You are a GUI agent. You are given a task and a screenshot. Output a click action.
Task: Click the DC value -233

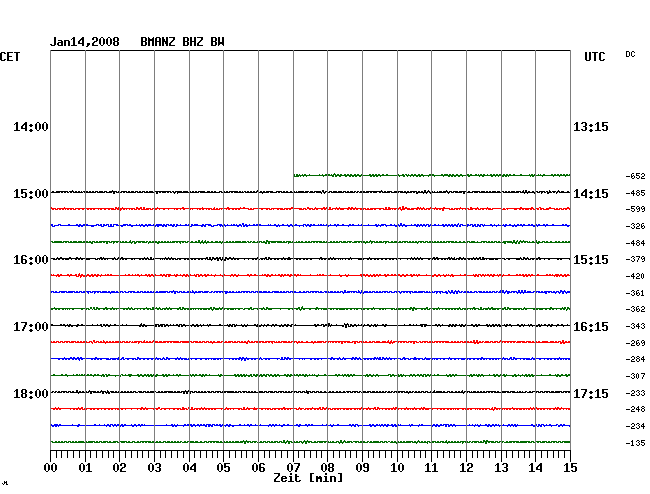pyautogui.click(x=635, y=393)
